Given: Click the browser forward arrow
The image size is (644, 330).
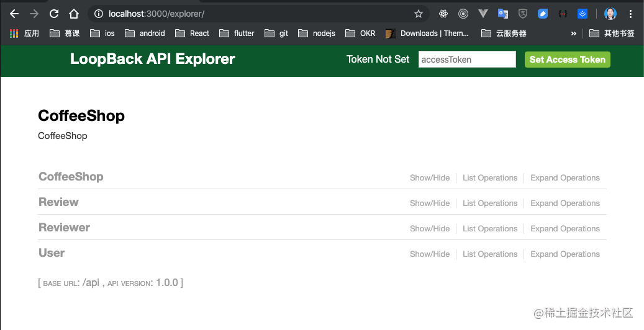Looking at the screenshot, I should (x=34, y=14).
